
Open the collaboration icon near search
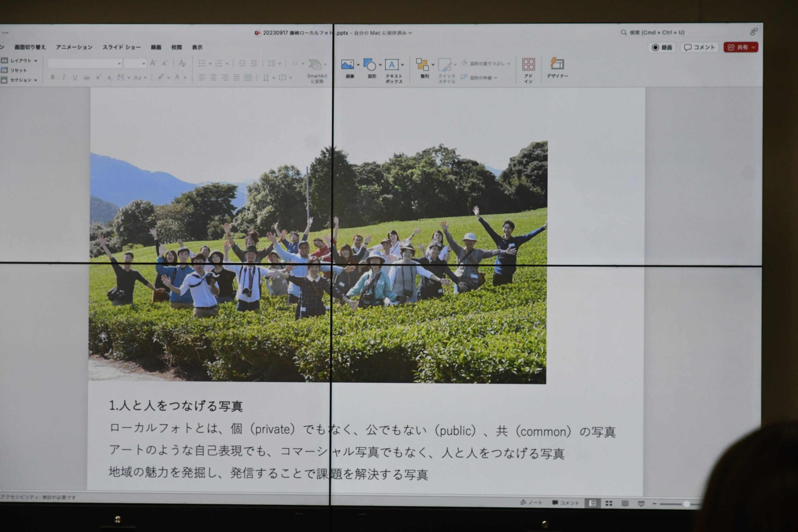coord(753,32)
